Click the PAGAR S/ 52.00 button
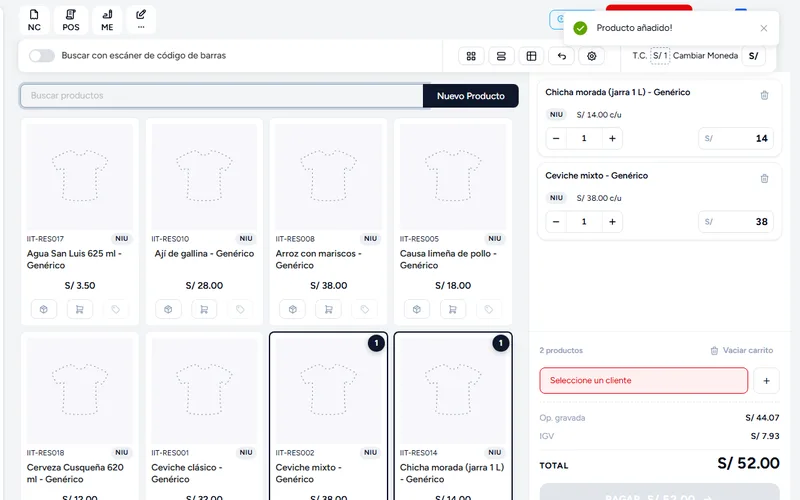Screen dimensions: 800x500 659,492
